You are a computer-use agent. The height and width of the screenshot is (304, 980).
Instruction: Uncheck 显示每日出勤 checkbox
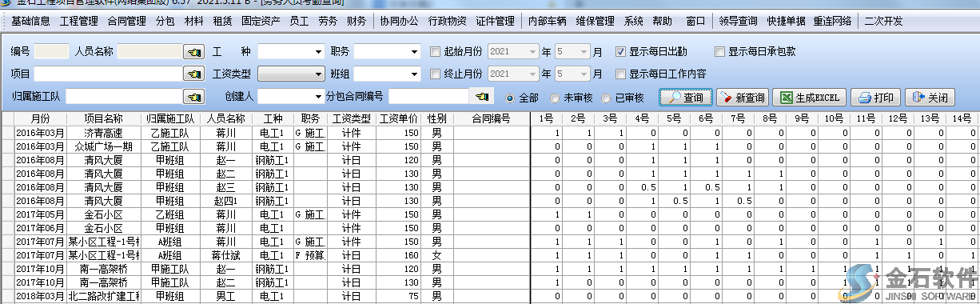click(x=620, y=52)
